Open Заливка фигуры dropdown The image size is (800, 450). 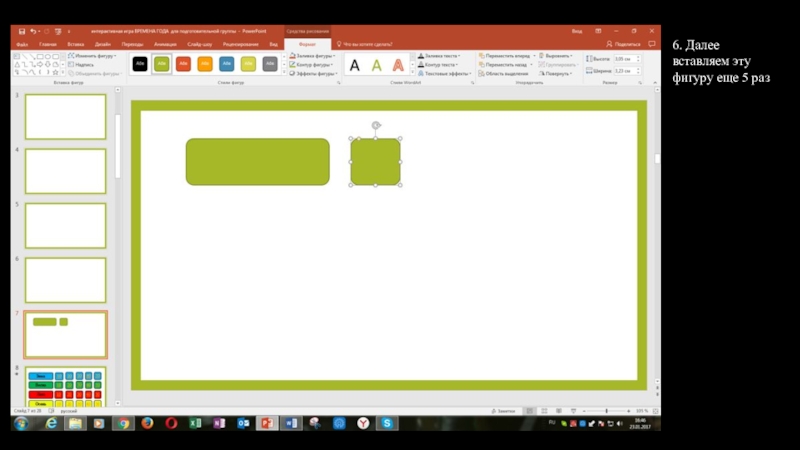coord(312,56)
